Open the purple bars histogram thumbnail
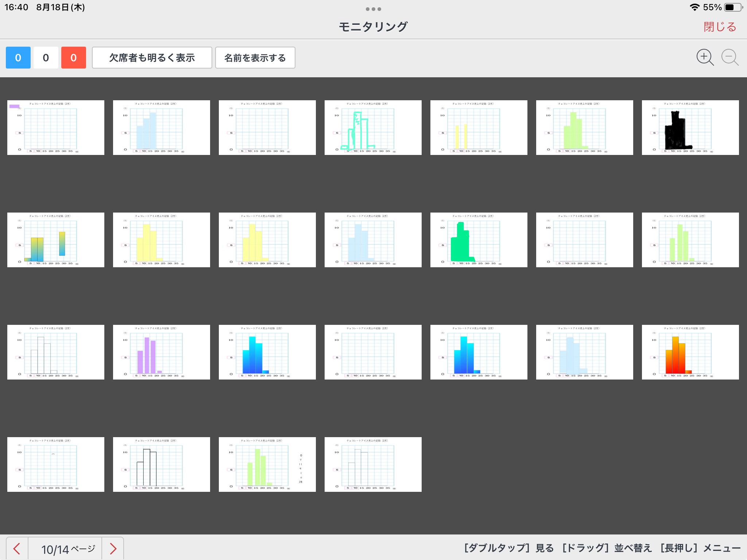 (161, 352)
